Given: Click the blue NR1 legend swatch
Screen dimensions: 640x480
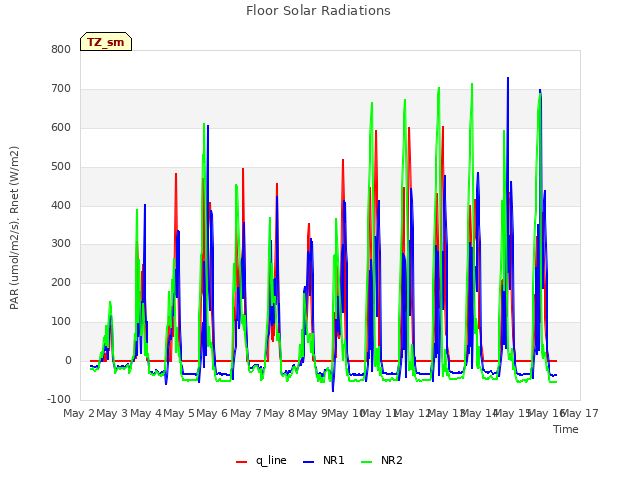Looking at the screenshot, I should (x=309, y=462).
